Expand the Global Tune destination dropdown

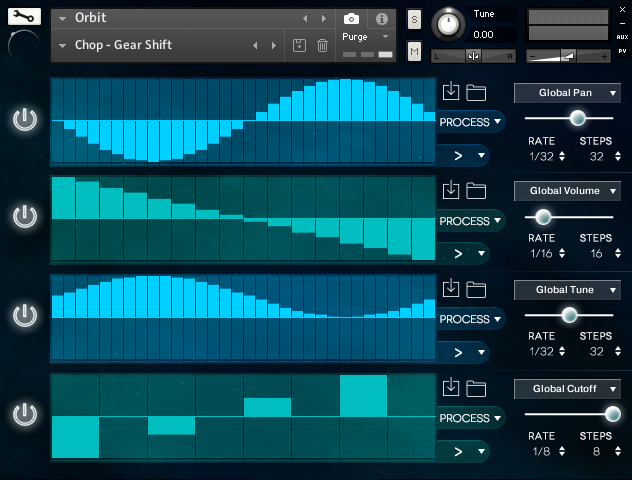coord(567,290)
